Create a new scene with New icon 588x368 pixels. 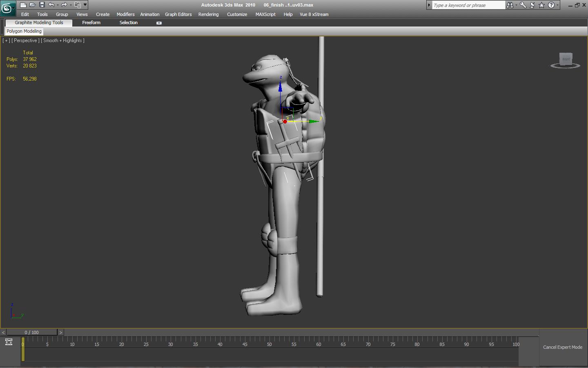pyautogui.click(x=23, y=5)
